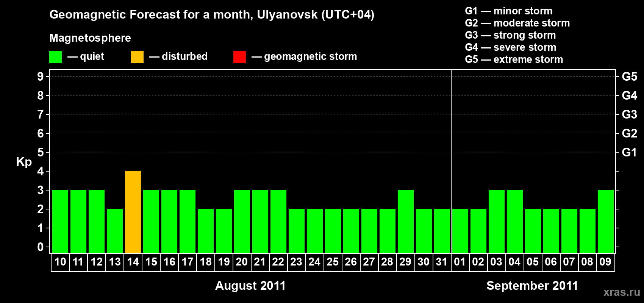Viewport: 644px width, 303px height.
Task: Click the green quiet legend swatch
Action: (x=56, y=57)
